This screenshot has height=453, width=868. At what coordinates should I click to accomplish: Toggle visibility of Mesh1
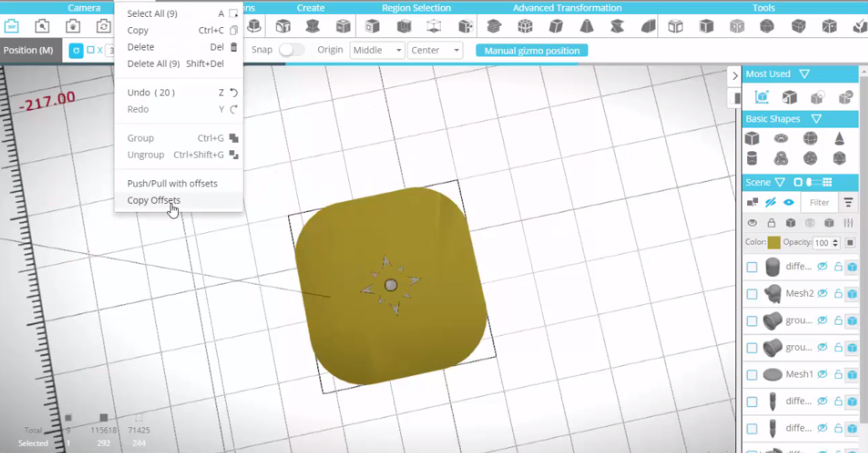coord(823,375)
